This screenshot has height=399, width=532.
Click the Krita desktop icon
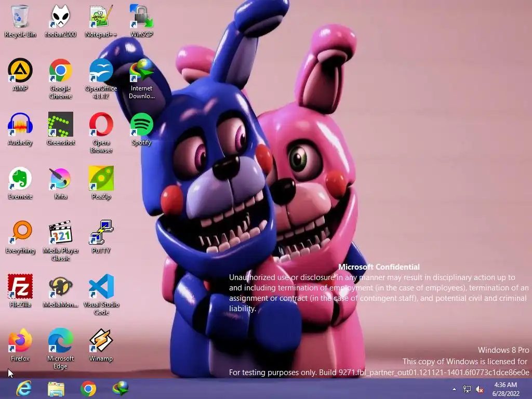point(60,183)
